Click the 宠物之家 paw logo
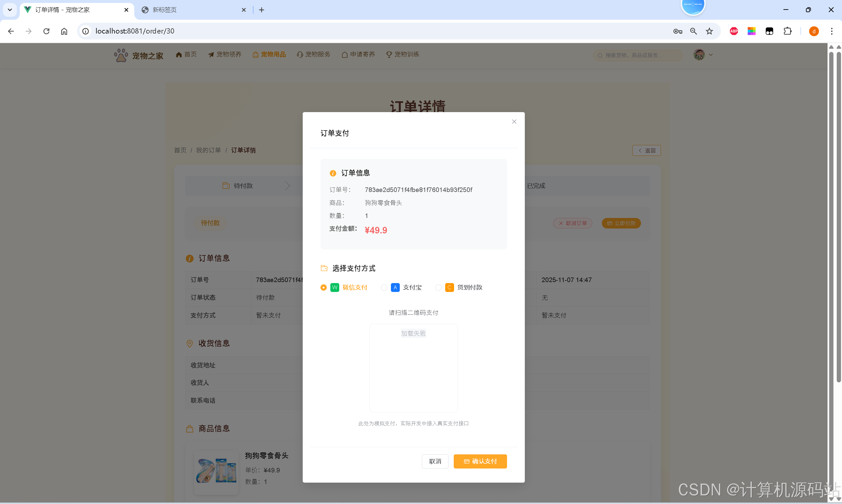The height and width of the screenshot is (504, 842). click(x=121, y=55)
